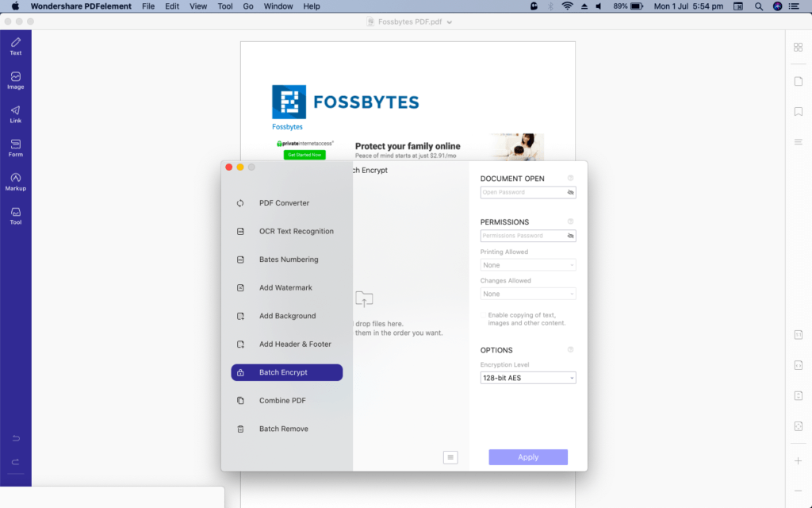Select the Markup tool
This screenshot has height=508, width=812.
[15, 183]
